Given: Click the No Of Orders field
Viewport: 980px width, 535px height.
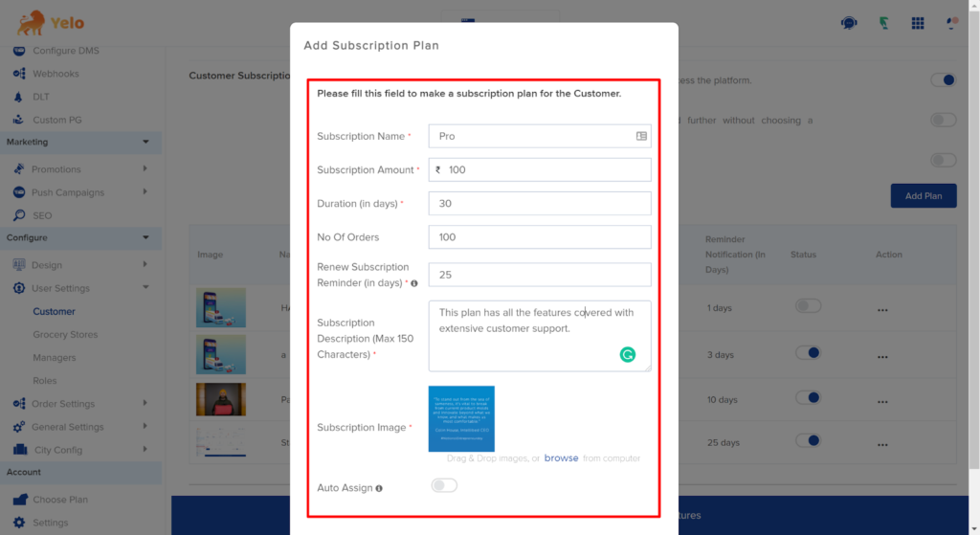Looking at the screenshot, I should (x=540, y=237).
